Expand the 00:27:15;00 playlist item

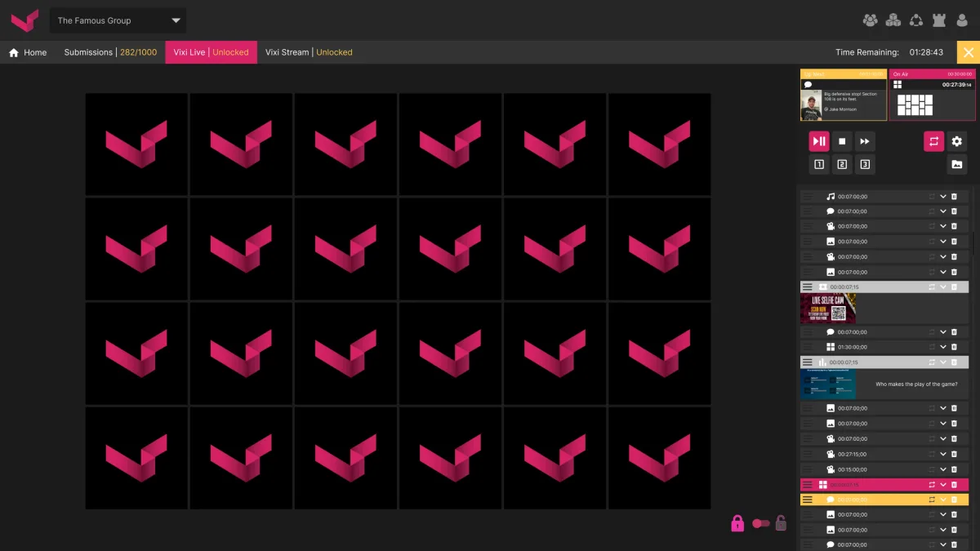point(942,454)
